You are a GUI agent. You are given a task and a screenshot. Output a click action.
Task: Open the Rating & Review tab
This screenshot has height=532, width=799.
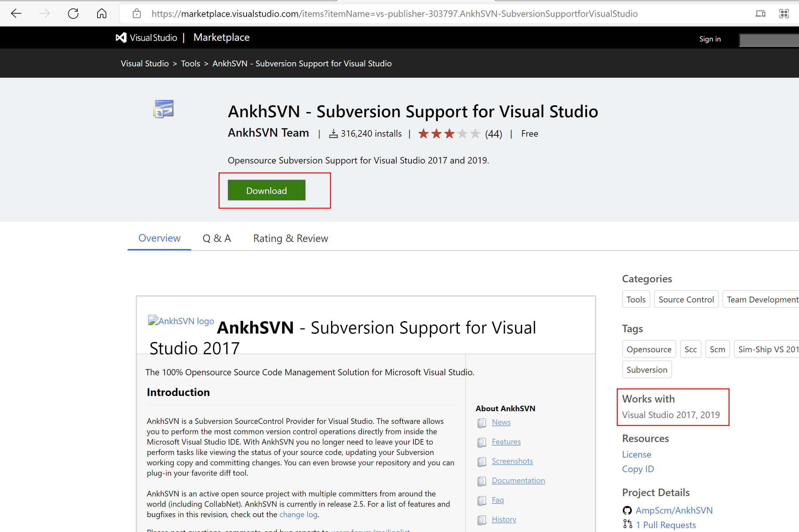tap(290, 238)
